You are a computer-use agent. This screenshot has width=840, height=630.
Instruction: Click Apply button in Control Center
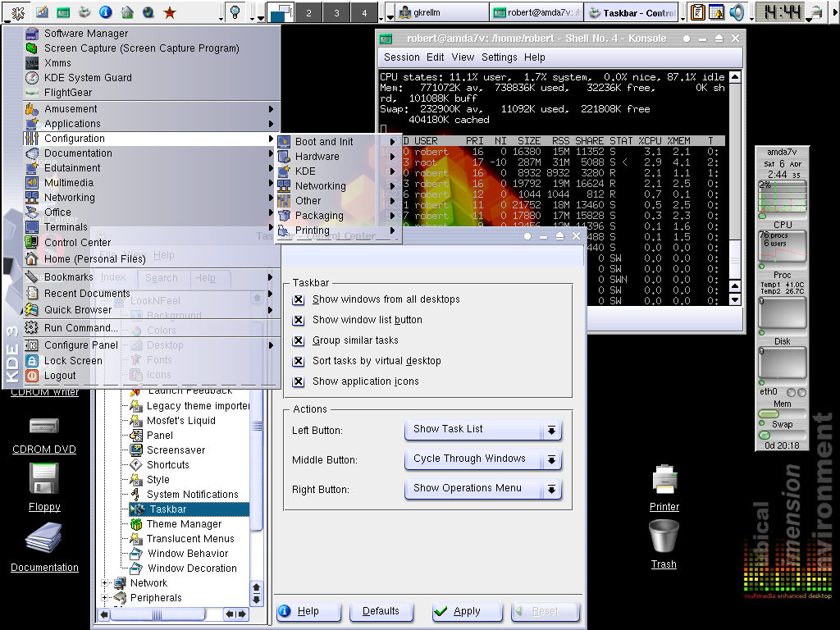click(x=467, y=611)
